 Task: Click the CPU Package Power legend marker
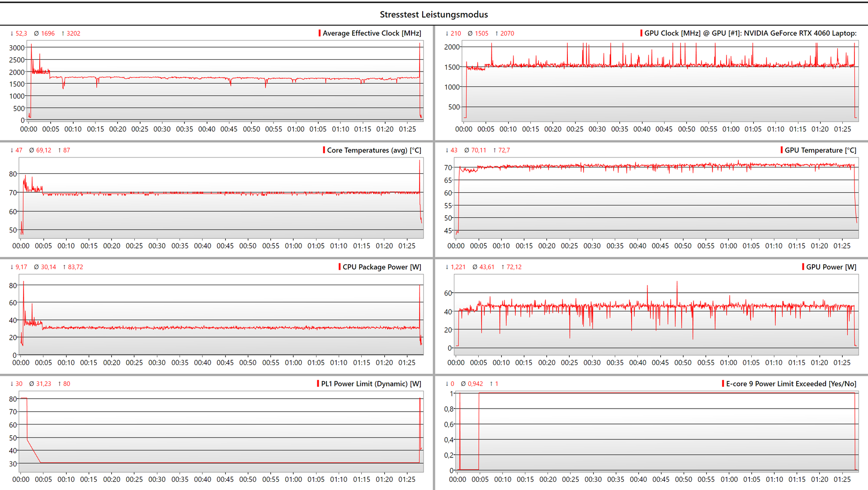(x=340, y=266)
